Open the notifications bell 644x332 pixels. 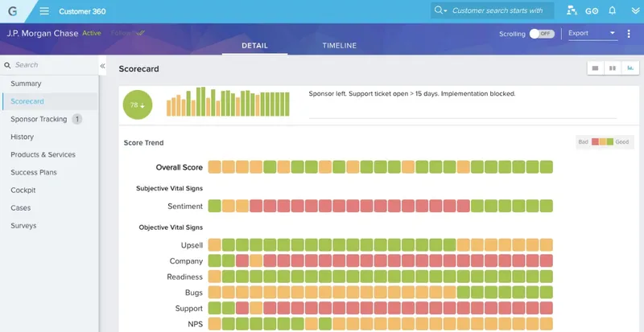click(612, 10)
